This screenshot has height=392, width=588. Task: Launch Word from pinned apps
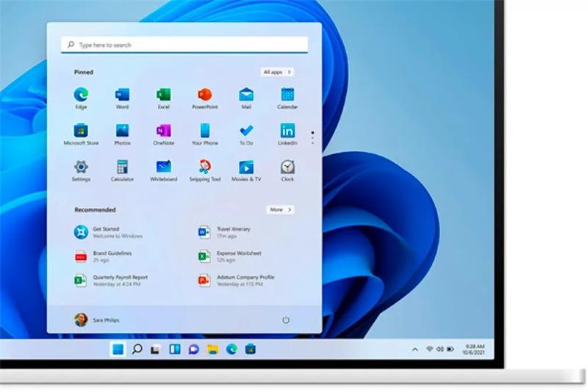tap(122, 98)
